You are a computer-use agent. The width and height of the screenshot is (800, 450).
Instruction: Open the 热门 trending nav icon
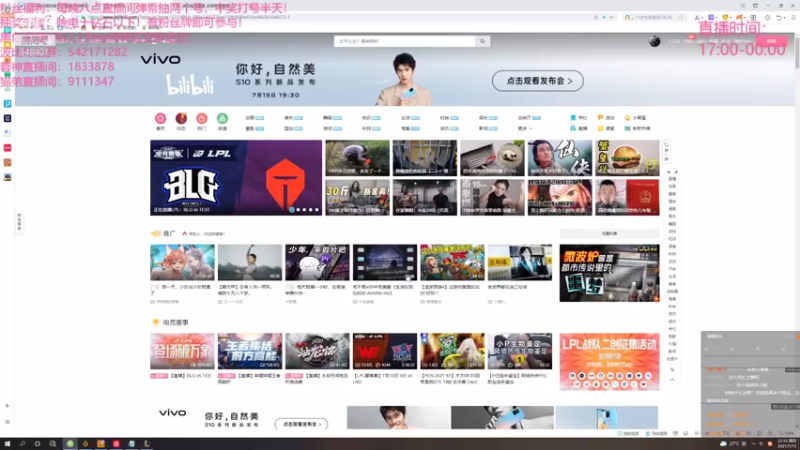tap(202, 118)
